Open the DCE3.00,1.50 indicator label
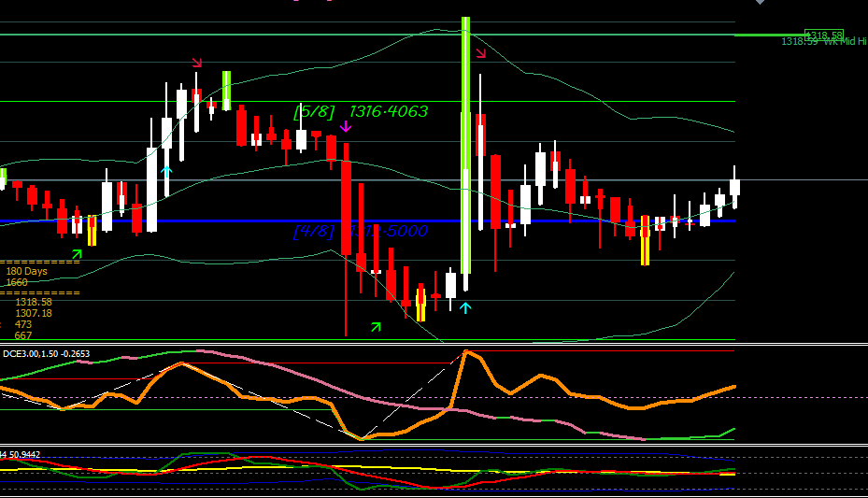 [46, 353]
